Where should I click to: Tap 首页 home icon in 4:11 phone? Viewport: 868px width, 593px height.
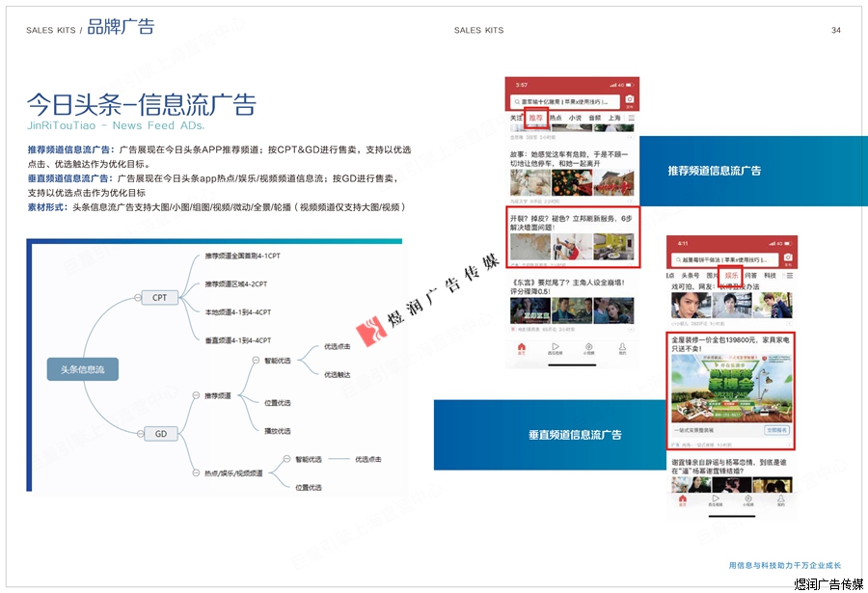[x=682, y=500]
